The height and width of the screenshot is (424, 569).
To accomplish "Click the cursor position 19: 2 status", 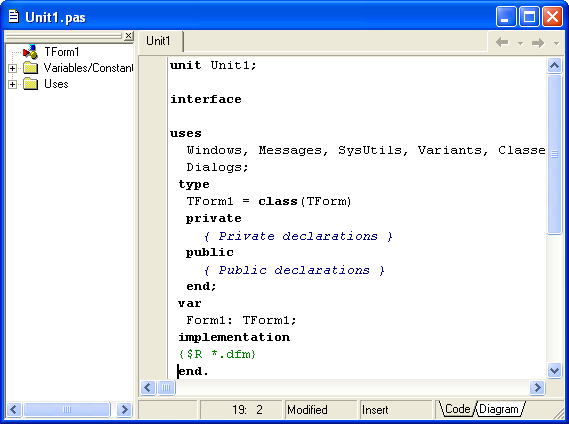I will tap(241, 410).
